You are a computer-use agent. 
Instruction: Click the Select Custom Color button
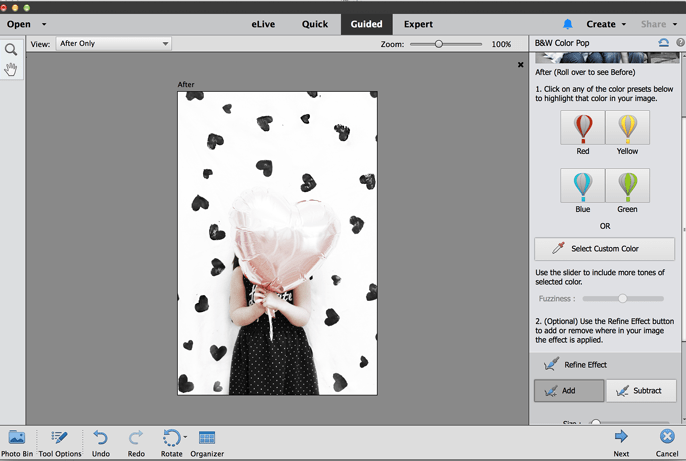coord(604,248)
